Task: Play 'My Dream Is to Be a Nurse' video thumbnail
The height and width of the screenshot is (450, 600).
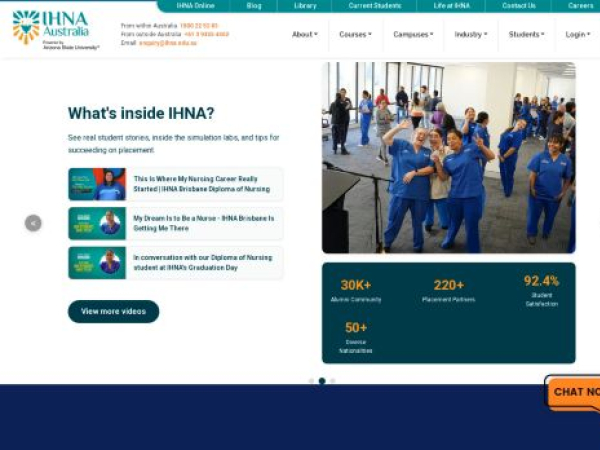Action: (97, 223)
